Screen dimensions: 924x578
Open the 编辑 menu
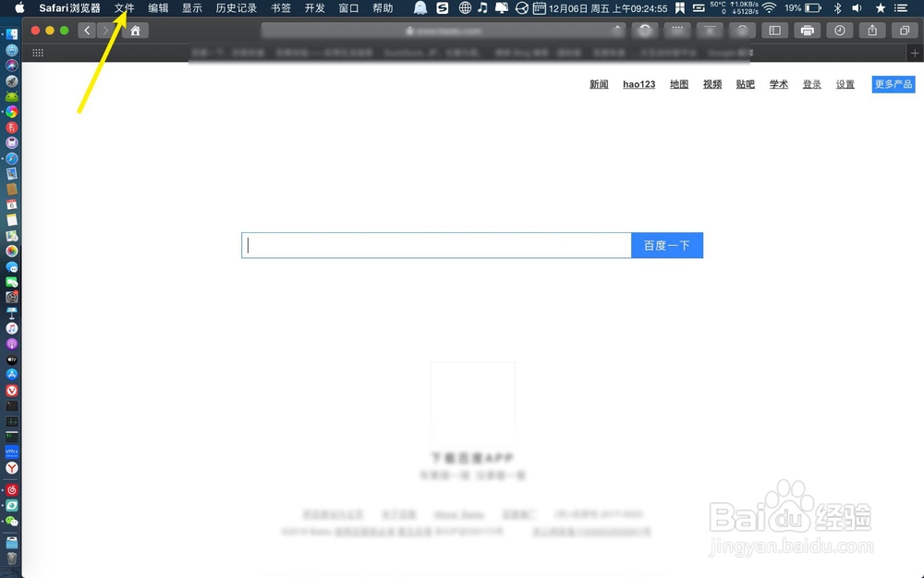158,7
